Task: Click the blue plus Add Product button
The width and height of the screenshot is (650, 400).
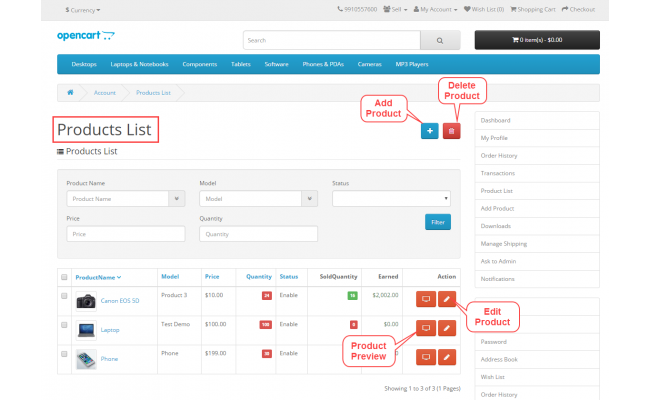Action: [x=429, y=131]
